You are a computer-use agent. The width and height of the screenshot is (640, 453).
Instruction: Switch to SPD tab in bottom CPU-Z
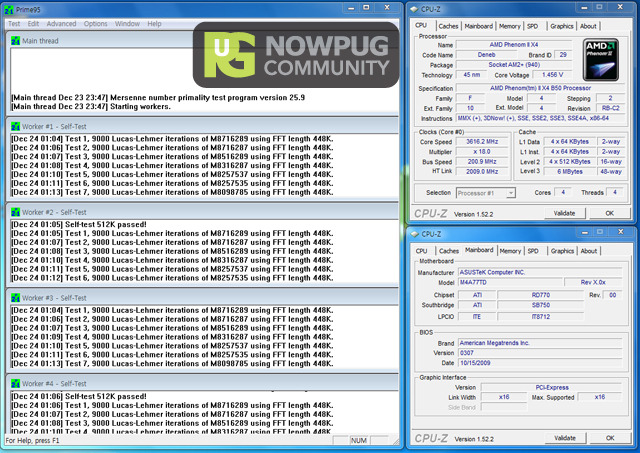533,251
